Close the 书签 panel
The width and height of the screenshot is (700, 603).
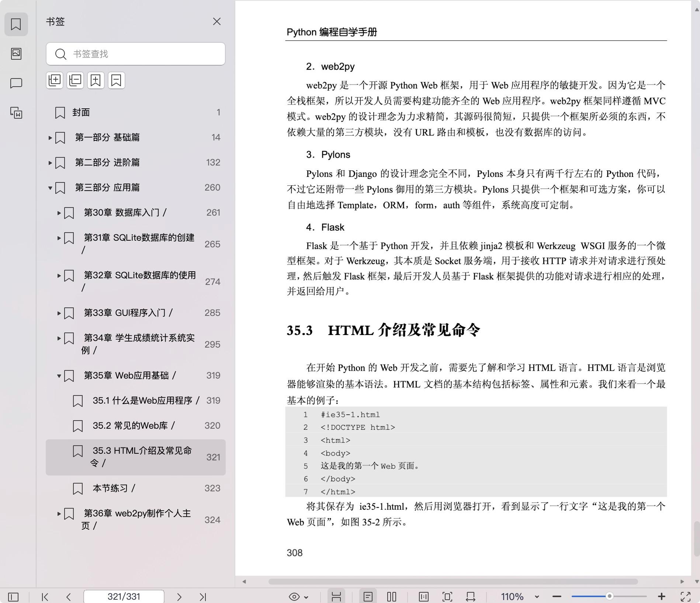[217, 22]
